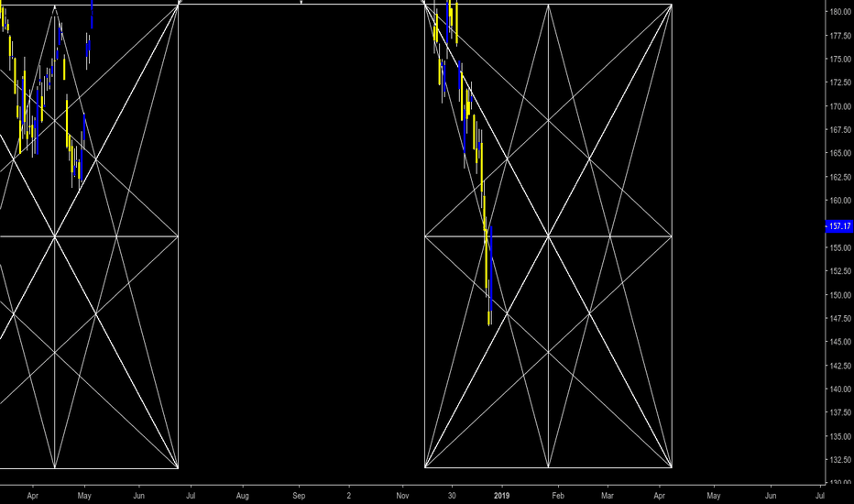854x504 pixels.
Task: Click the 150.00 price axis label
Action: tap(840, 295)
